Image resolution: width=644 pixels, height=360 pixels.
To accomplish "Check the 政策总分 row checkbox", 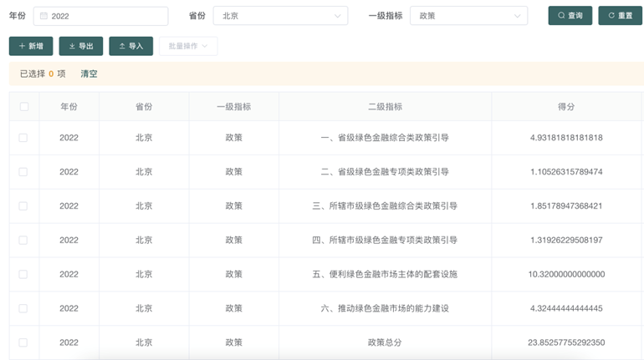I will [23, 342].
